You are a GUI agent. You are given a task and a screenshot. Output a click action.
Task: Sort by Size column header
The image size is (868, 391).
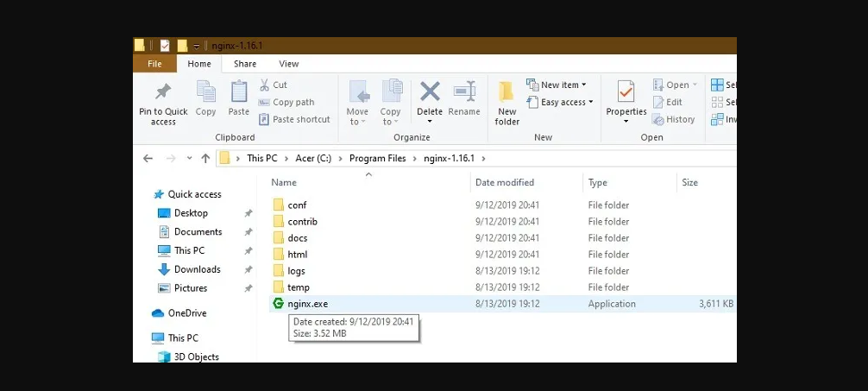[689, 182]
